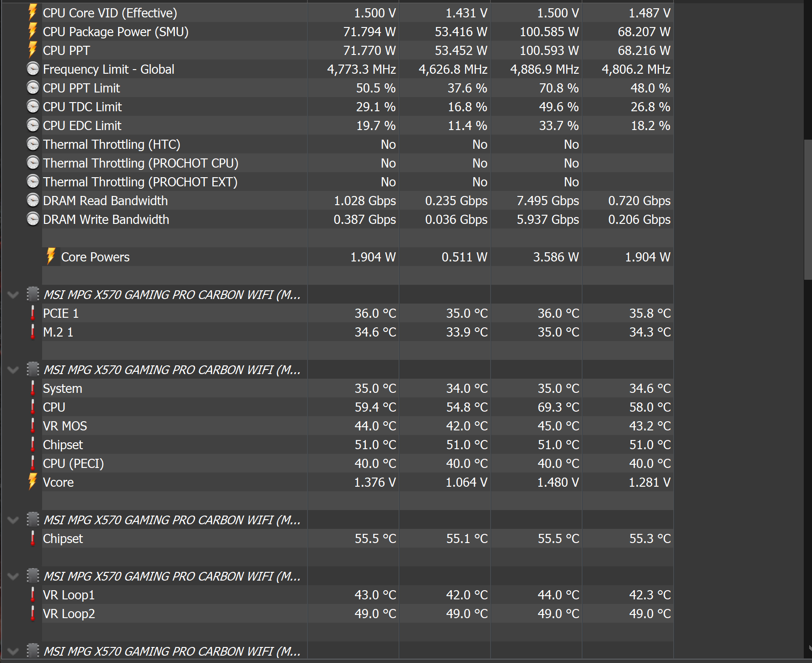Screen dimensions: 812x663
Task: Click lightning icon beside CPU Core VID (Effective)
Action: (32, 13)
